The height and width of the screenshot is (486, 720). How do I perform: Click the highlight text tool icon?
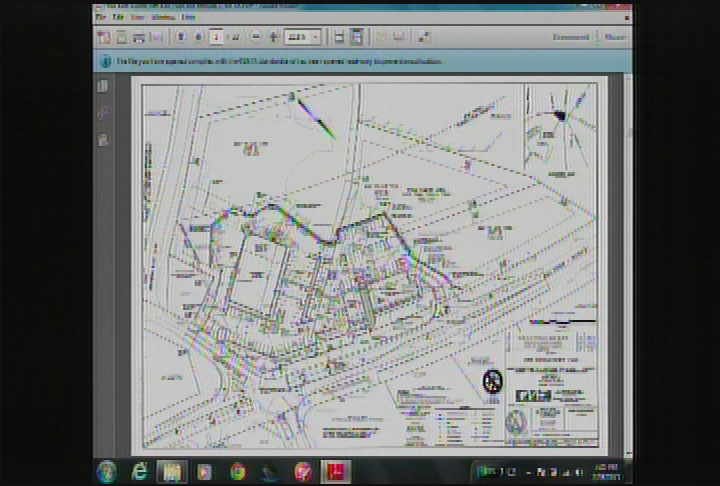click(399, 37)
